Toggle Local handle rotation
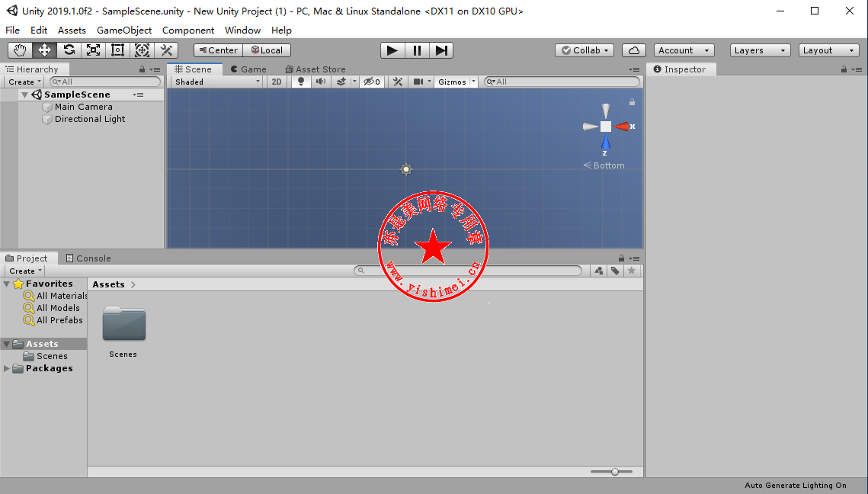The width and height of the screenshot is (868, 494). [267, 50]
